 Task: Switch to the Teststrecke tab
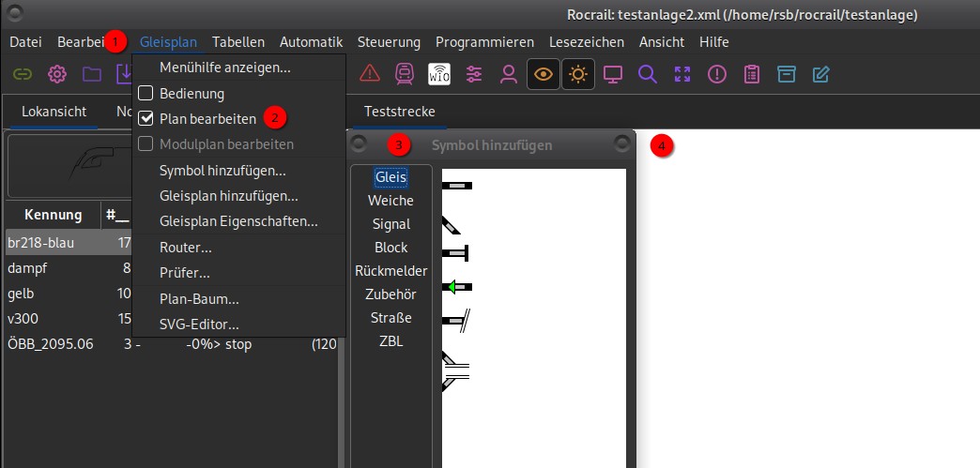click(400, 112)
